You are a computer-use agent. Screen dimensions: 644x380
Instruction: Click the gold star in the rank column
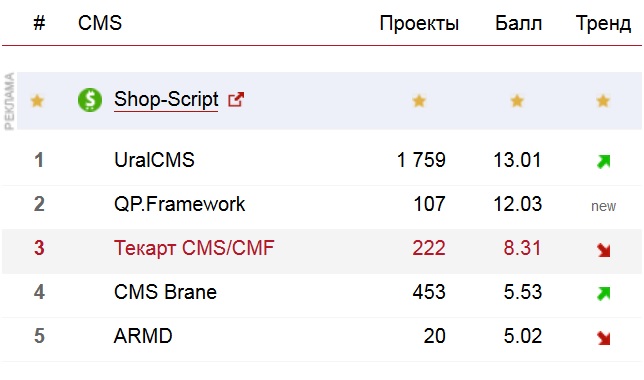[37, 101]
